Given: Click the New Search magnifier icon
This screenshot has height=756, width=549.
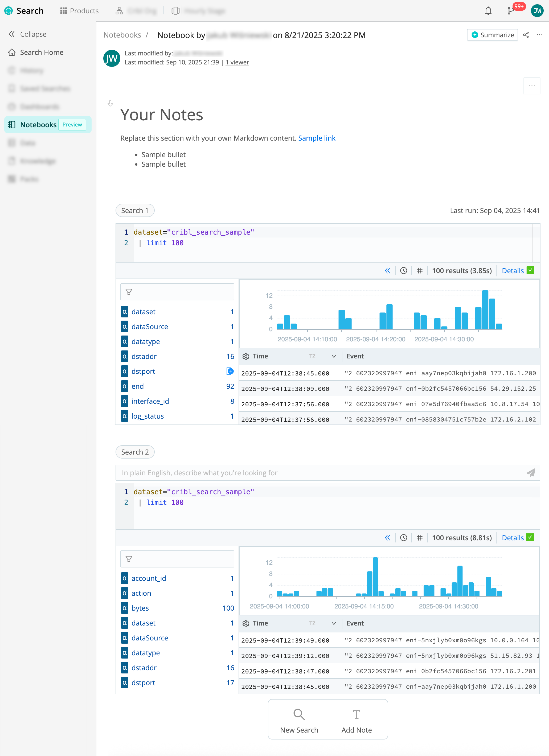Looking at the screenshot, I should pos(299,714).
